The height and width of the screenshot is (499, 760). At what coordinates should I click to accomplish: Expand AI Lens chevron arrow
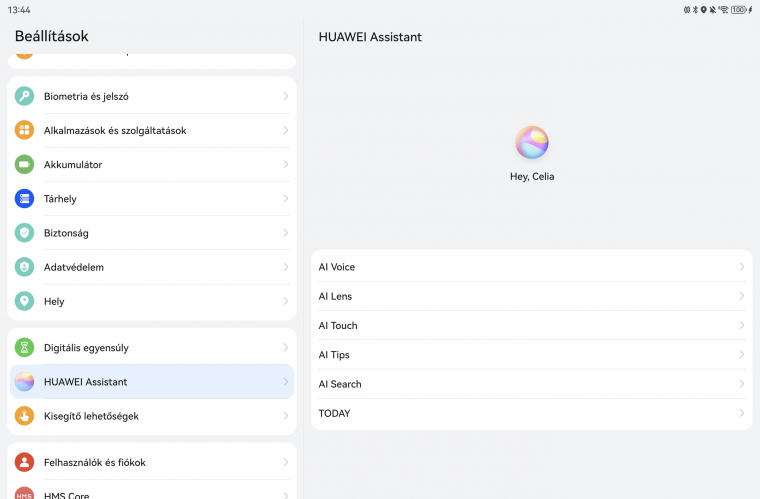click(x=741, y=296)
